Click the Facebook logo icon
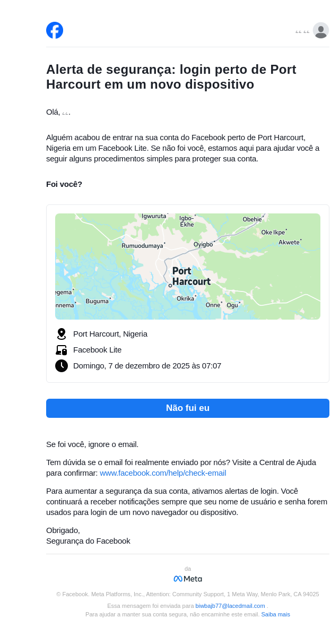 pos(55,30)
